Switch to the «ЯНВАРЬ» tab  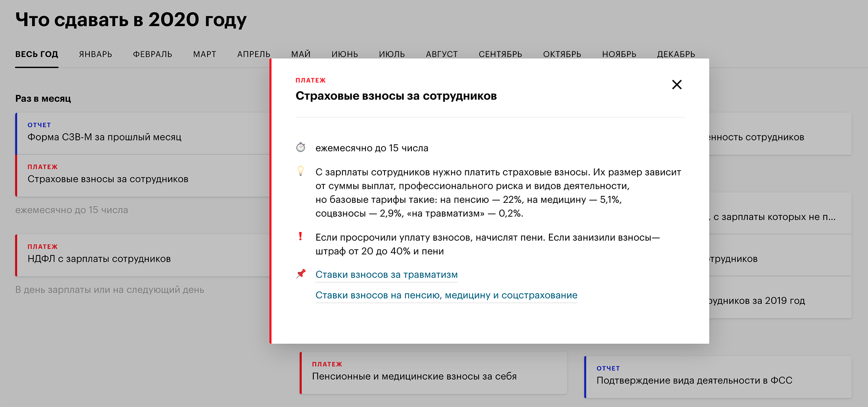[95, 54]
